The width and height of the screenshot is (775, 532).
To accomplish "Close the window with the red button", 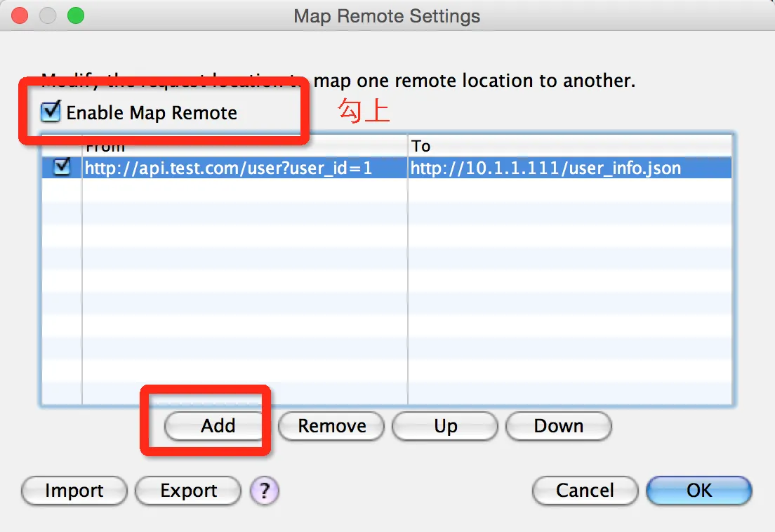I will [x=20, y=15].
